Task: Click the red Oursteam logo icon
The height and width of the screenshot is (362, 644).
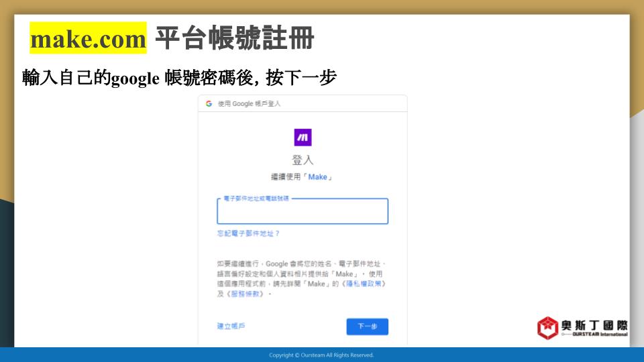Action: pyautogui.click(x=547, y=328)
